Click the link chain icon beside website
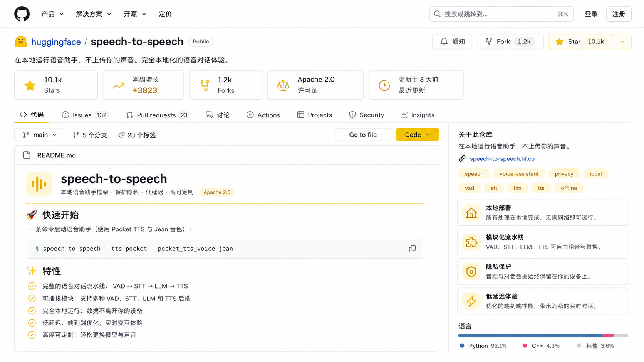Screen dimensions: 644x362 tap(462, 158)
